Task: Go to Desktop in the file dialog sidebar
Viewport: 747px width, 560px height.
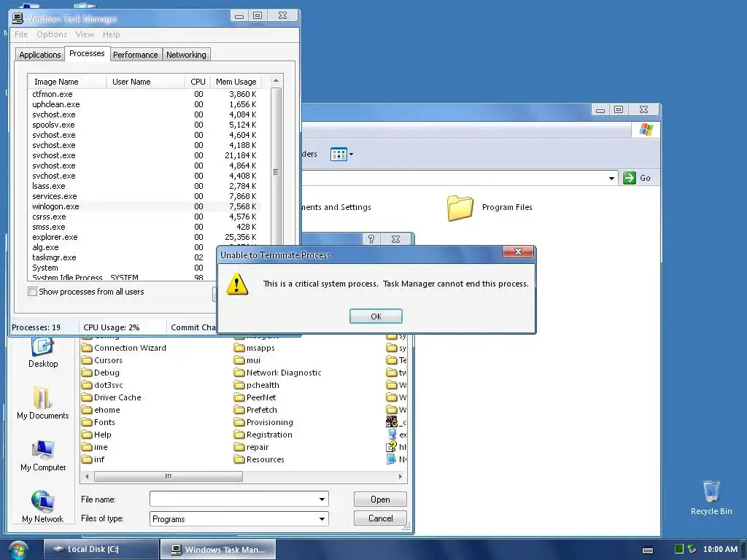Action: [43, 352]
